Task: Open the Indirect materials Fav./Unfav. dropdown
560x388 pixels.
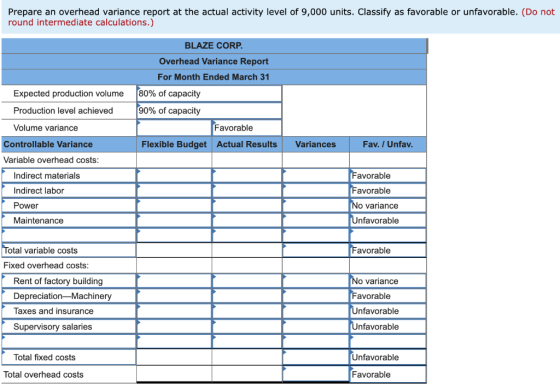Action: [x=388, y=176]
